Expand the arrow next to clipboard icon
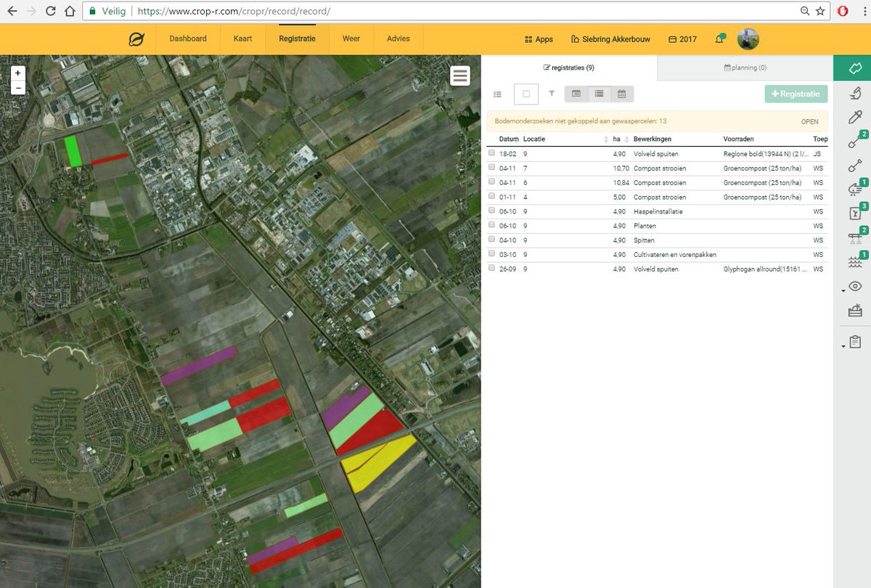 click(843, 346)
